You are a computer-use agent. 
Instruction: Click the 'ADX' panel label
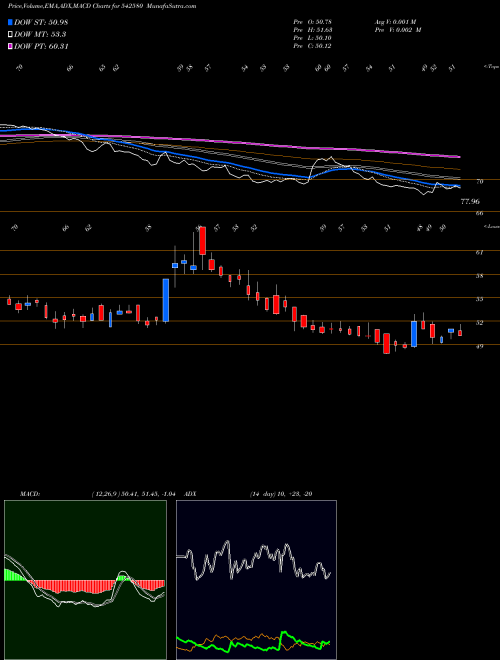[191, 494]
